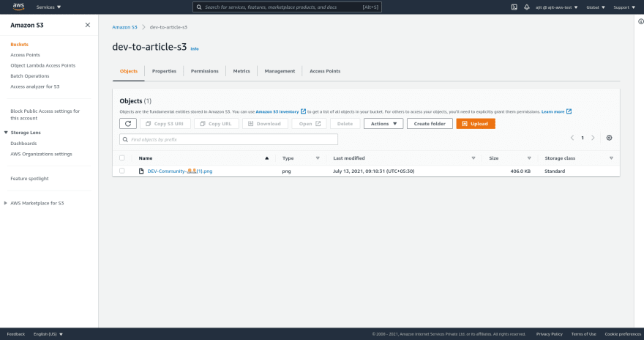644x340 pixels.
Task: Click the Open button
Action: pyautogui.click(x=309, y=124)
